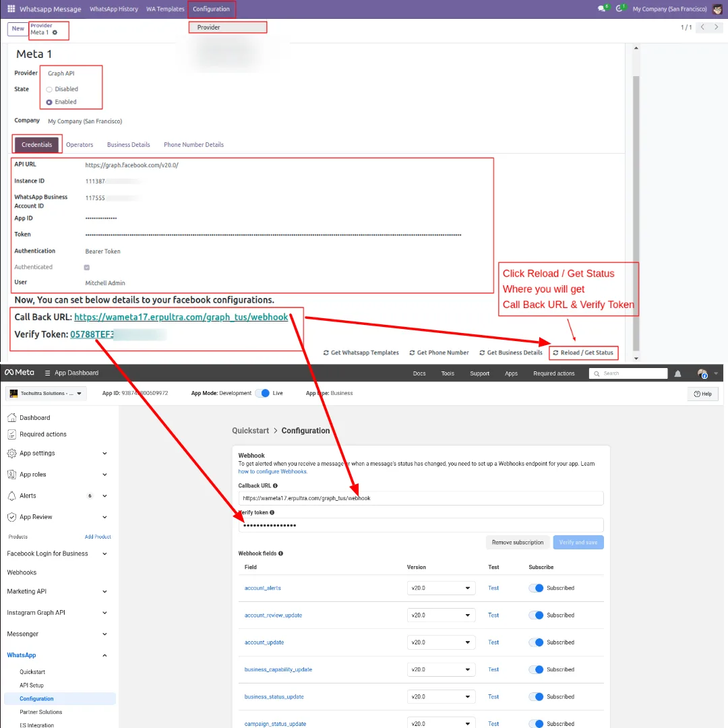The height and width of the screenshot is (728, 728).
Task: Toggle account_review_update subscription switch
Action: [x=536, y=615]
